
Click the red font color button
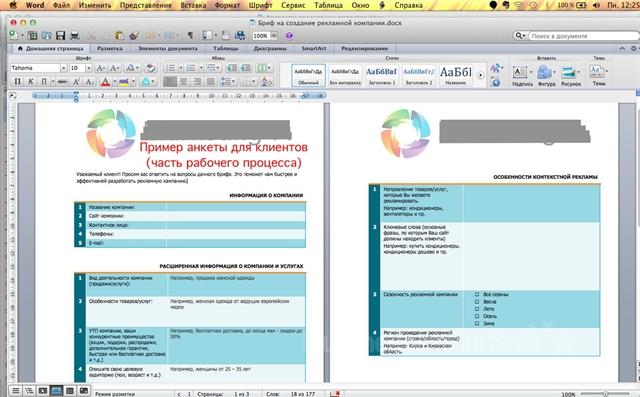(x=105, y=82)
